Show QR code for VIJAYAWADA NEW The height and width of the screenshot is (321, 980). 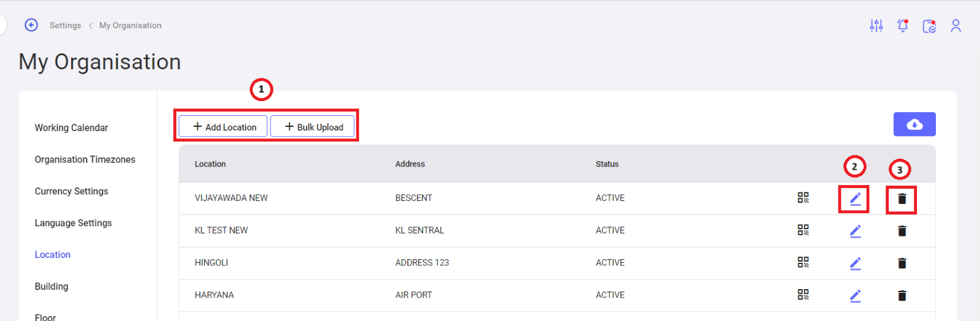pos(803,197)
